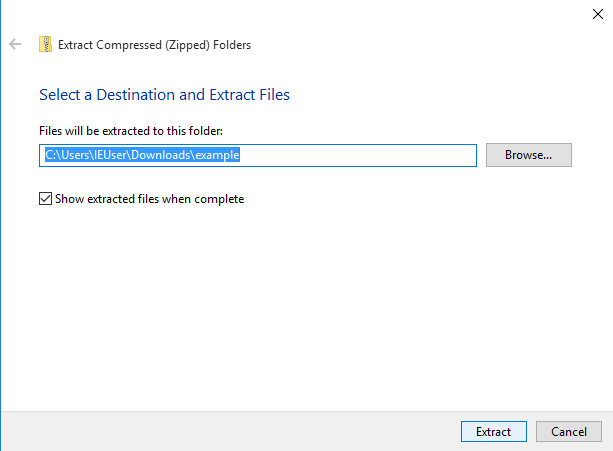Screen dimensions: 613x451
Task: Click the 'Select a Destination and Extract Files' heading
Action: [164, 95]
